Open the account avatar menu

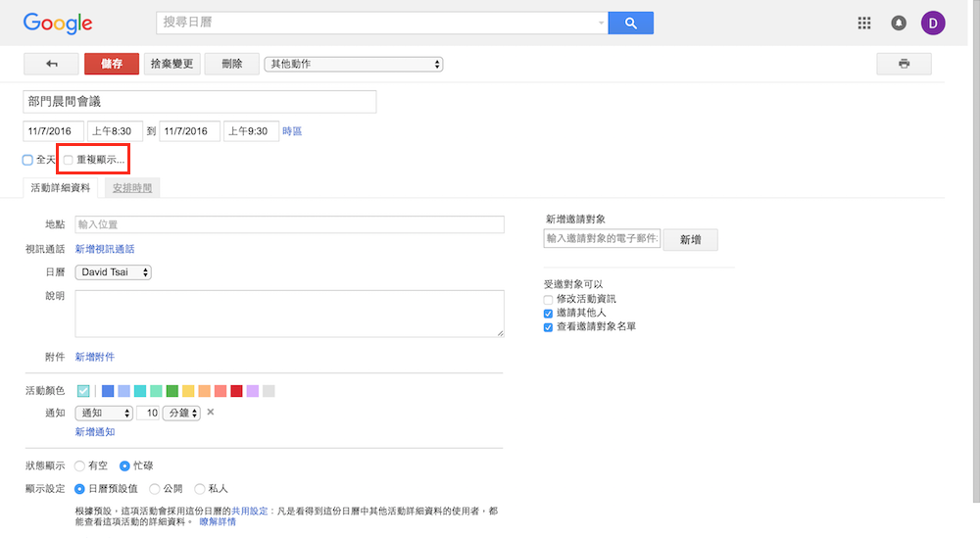(933, 24)
